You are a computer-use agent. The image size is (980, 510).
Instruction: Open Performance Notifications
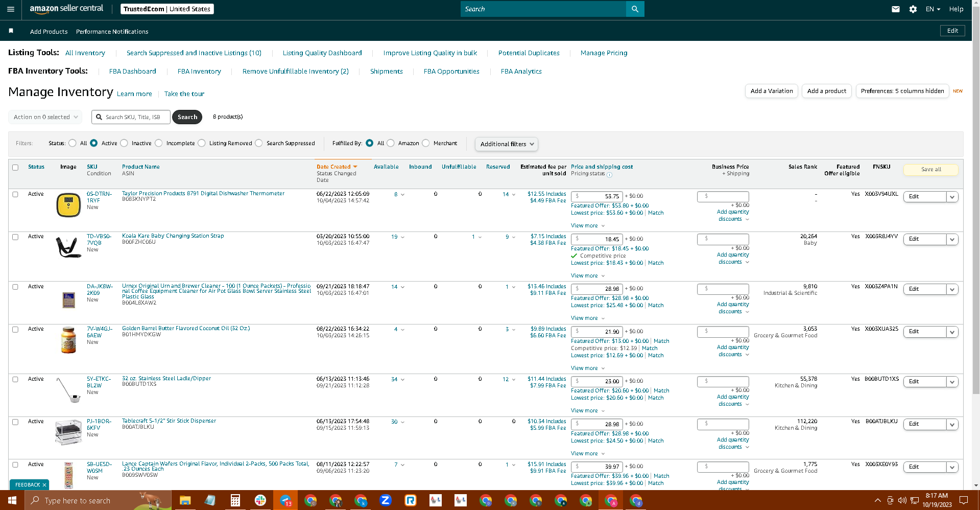click(112, 32)
